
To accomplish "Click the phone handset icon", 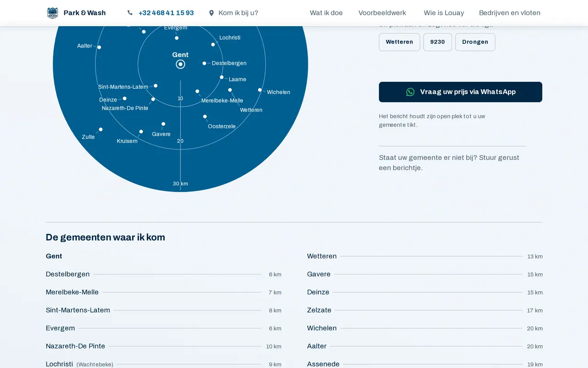I will (130, 13).
